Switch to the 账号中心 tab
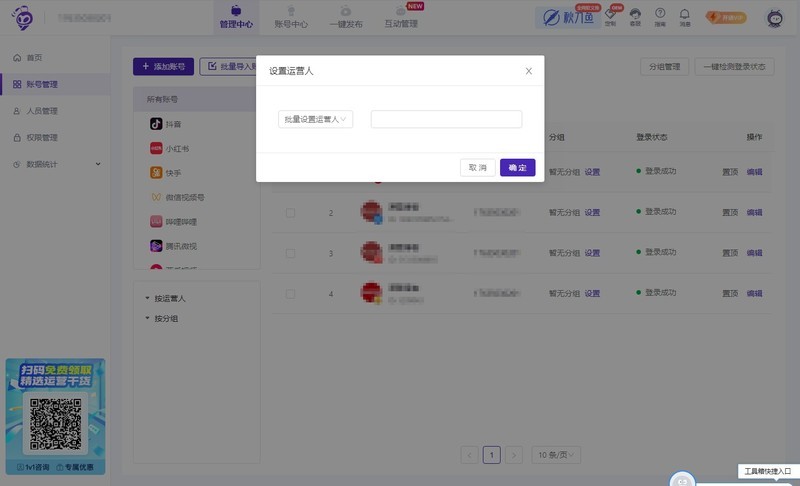Screen dimensions: 800x486 click(x=291, y=17)
